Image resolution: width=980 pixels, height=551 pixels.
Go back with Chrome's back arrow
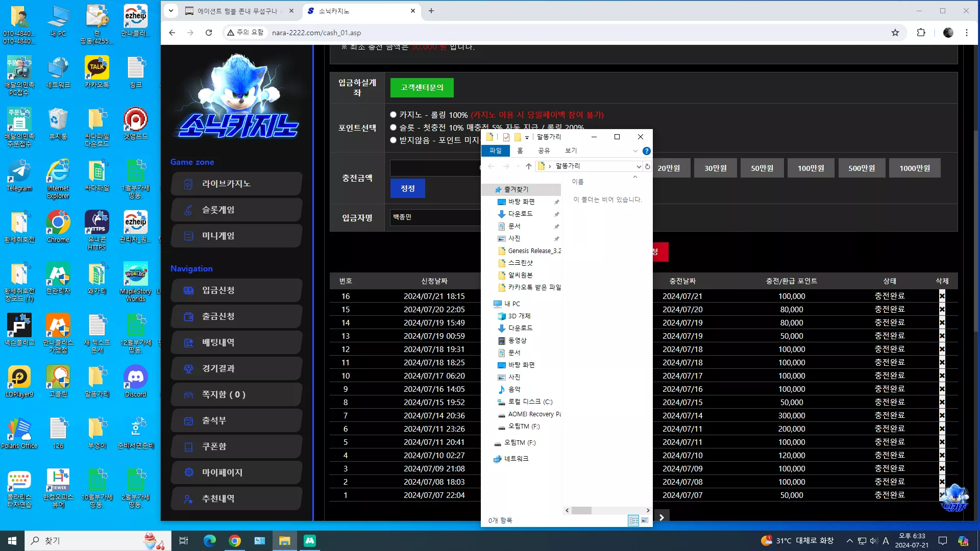click(x=172, y=33)
